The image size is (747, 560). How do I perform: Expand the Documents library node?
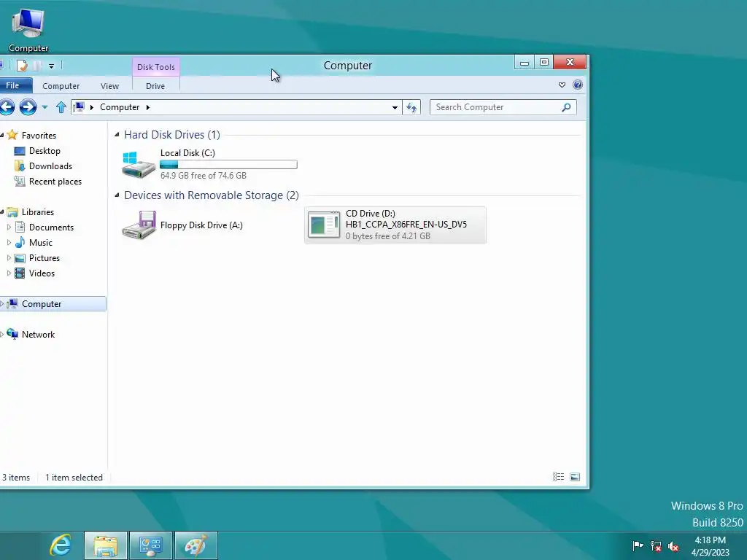click(9, 227)
